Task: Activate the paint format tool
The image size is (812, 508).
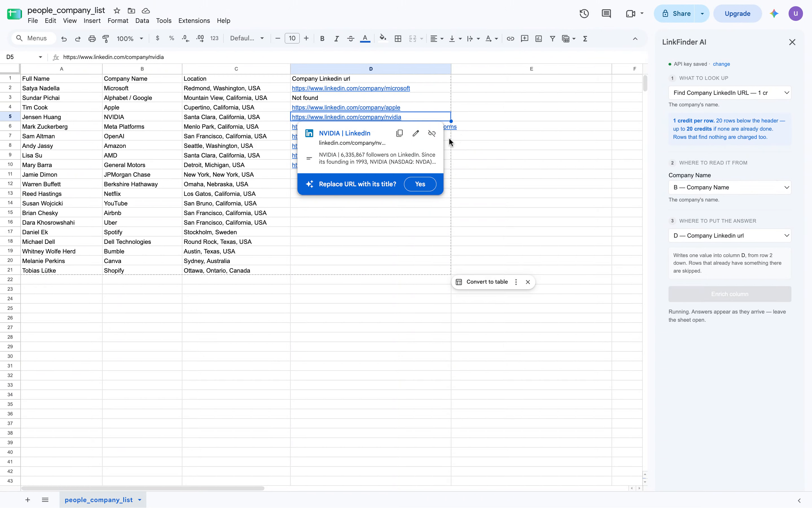Action: coord(106,39)
